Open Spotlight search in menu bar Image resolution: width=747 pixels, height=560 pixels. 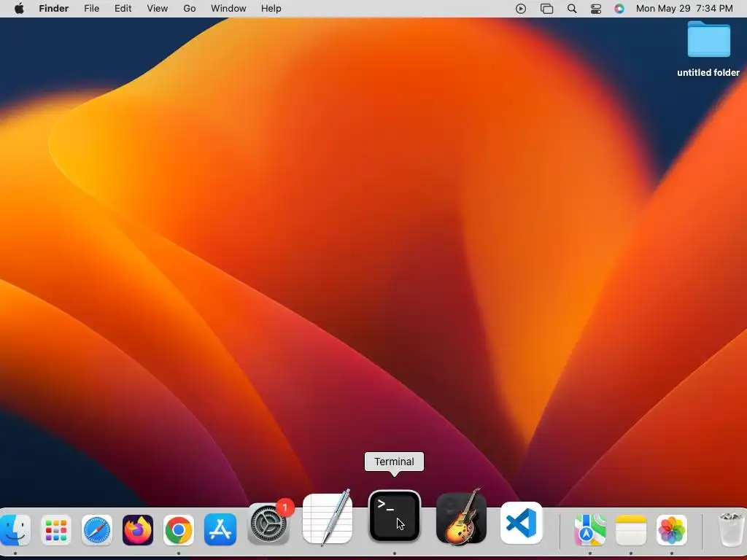[x=572, y=9]
